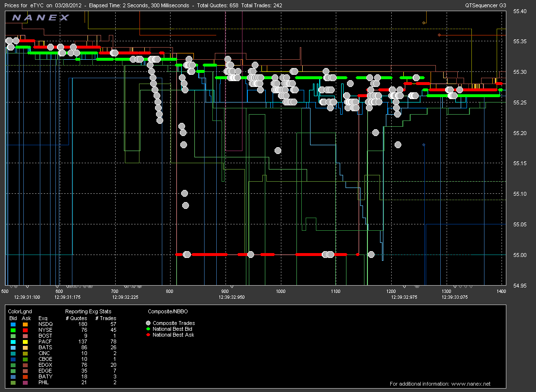Click the NSDQ quotes value 180
This screenshot has width=536, height=392.
(x=83, y=324)
